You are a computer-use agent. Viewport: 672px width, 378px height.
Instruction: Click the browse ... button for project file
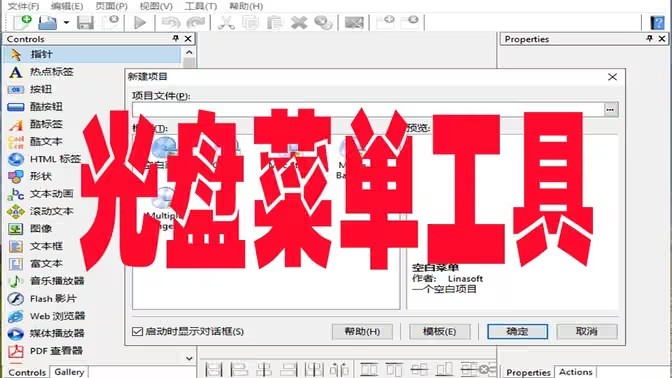point(610,110)
